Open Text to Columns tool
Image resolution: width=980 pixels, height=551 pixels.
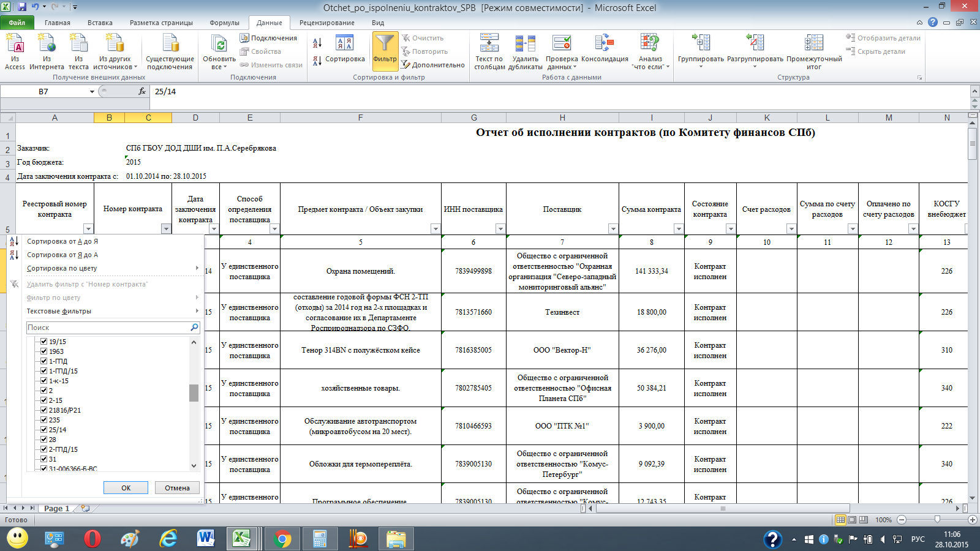point(489,52)
